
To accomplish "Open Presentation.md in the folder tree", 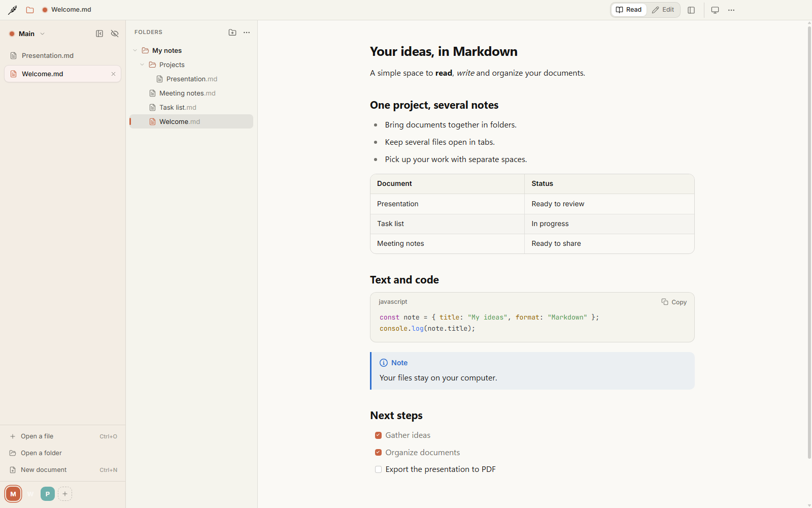I will (191, 79).
